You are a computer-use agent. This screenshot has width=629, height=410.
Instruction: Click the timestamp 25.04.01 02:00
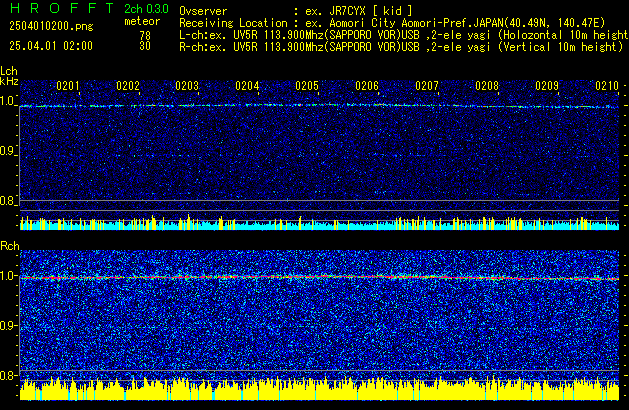51,46
